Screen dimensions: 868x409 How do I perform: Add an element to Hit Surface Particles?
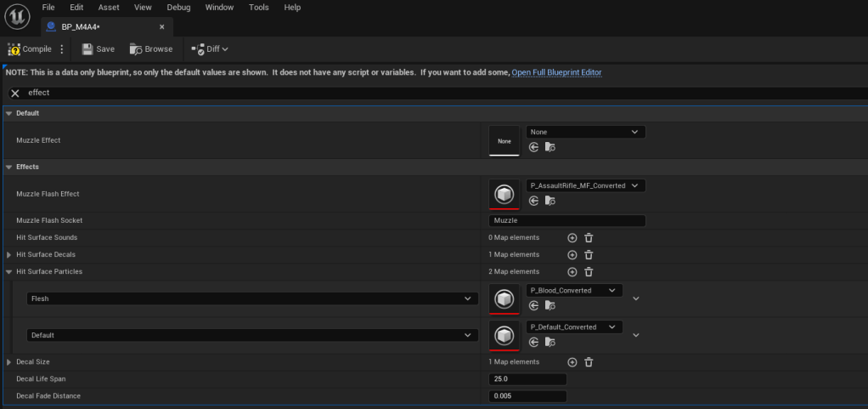572,271
